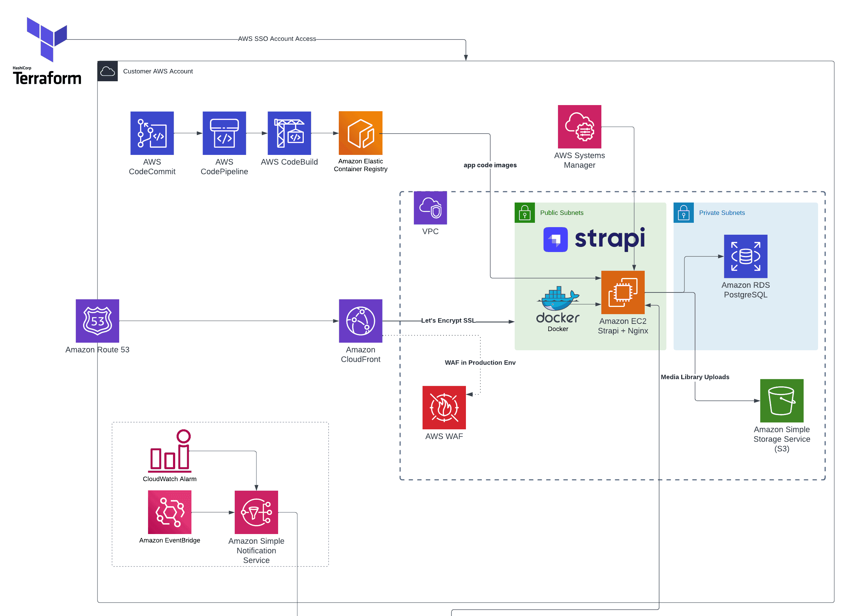Click the 'AWS SSO Account Access' connector label
Screen dimensions: 856x616
coord(277,39)
